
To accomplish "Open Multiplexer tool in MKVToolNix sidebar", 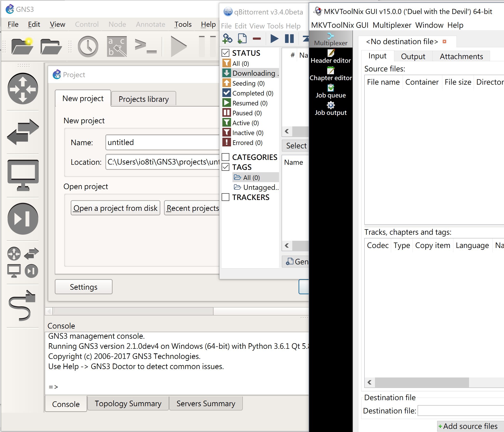I will point(331,39).
